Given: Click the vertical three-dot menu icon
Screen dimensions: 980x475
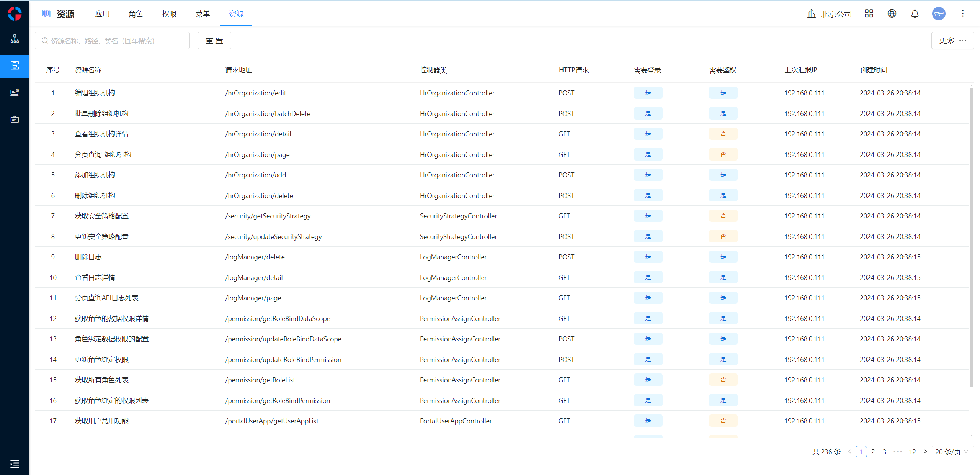Looking at the screenshot, I should pos(962,14).
